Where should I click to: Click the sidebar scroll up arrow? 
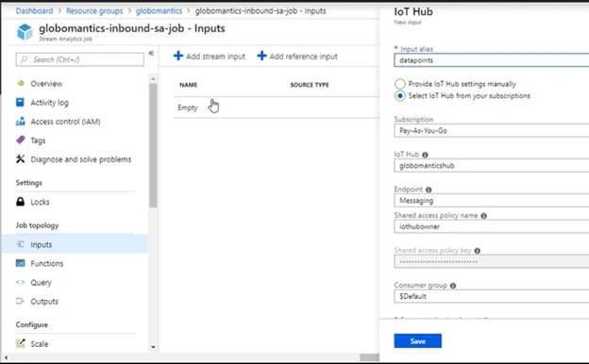(x=153, y=79)
